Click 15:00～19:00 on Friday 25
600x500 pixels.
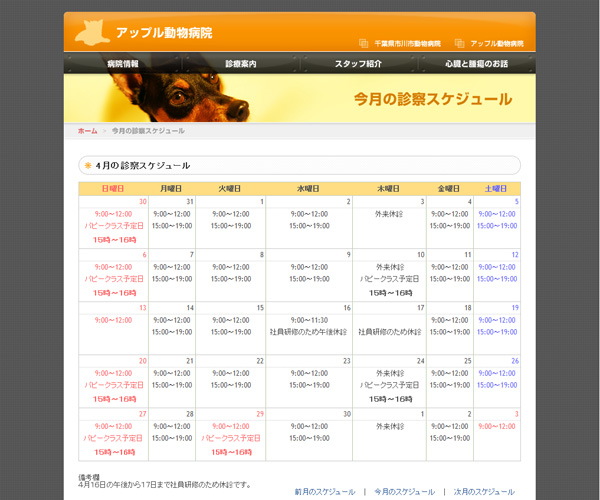pos(450,385)
